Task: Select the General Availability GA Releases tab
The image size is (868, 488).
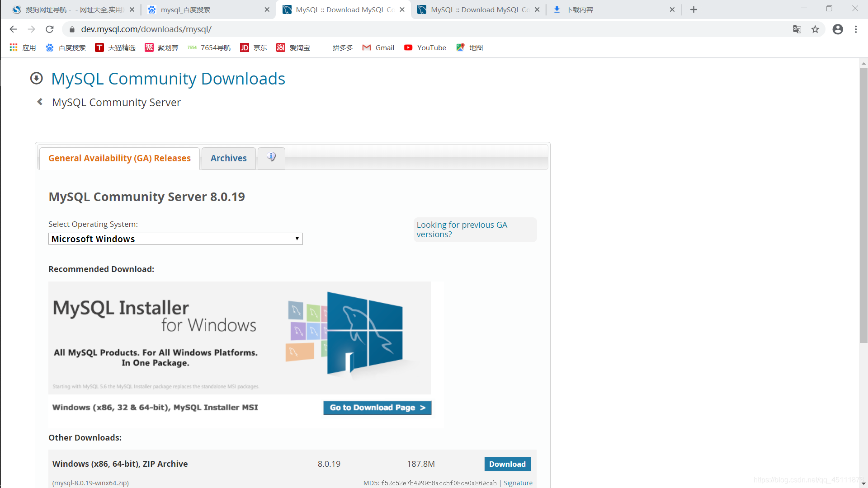Action: (x=119, y=157)
